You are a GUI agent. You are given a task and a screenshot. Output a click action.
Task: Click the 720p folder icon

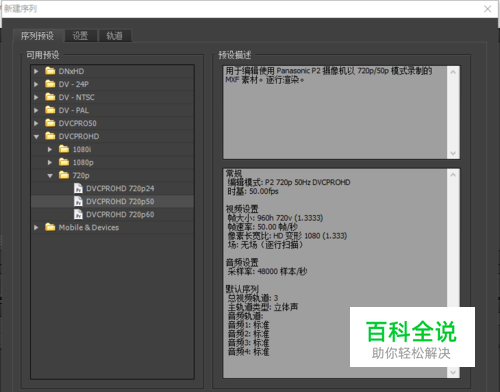(x=64, y=175)
